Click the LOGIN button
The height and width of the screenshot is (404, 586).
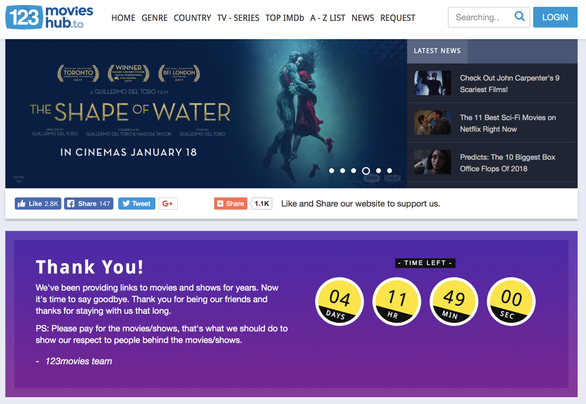[x=555, y=17]
